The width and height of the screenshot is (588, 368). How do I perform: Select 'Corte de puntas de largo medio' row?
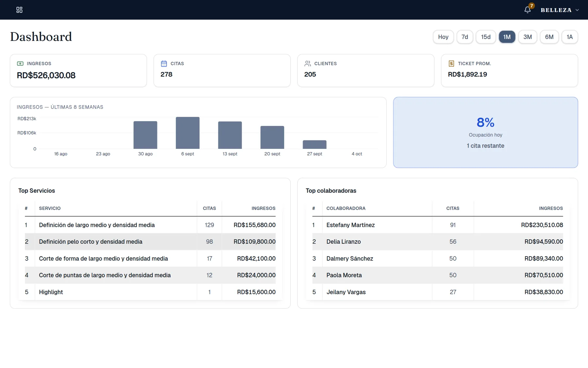(150, 275)
